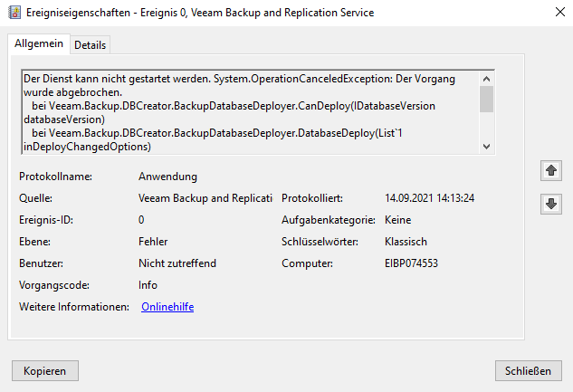Viewport: 573px width, 392px height.
Task: Click the Ebene value Fehler
Action: (153, 242)
